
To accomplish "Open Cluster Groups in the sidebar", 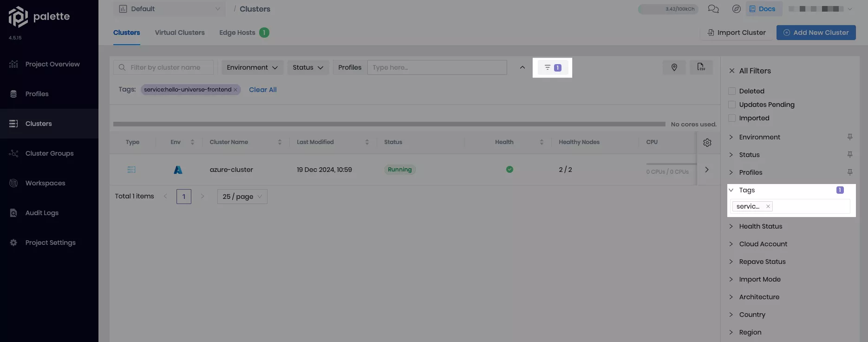I will pos(49,153).
